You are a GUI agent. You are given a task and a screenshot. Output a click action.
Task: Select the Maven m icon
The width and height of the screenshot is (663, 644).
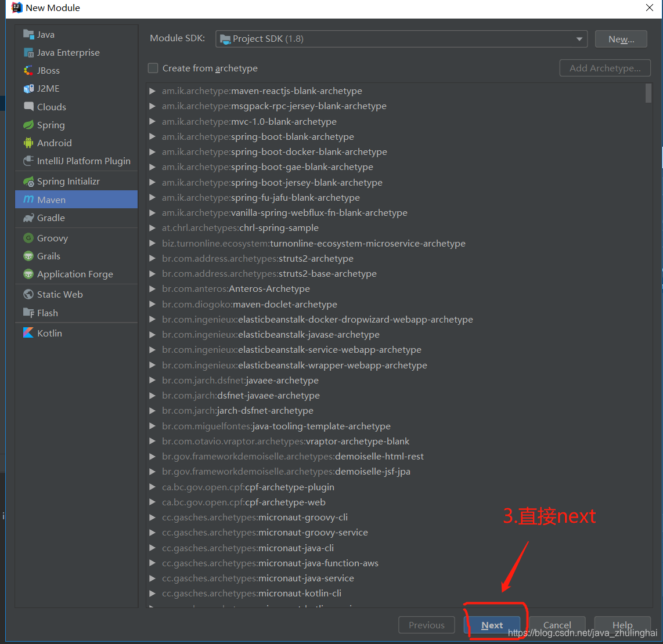pos(28,200)
